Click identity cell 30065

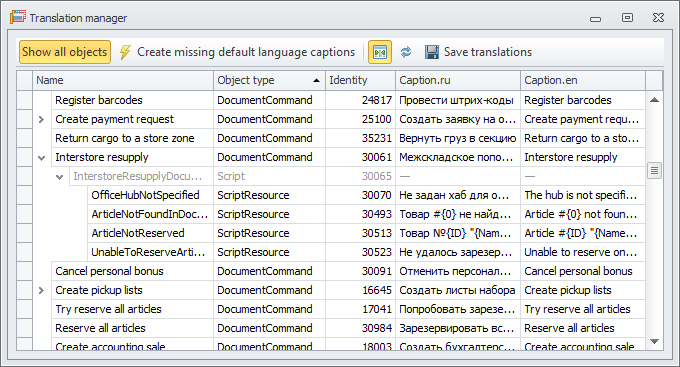pos(360,177)
